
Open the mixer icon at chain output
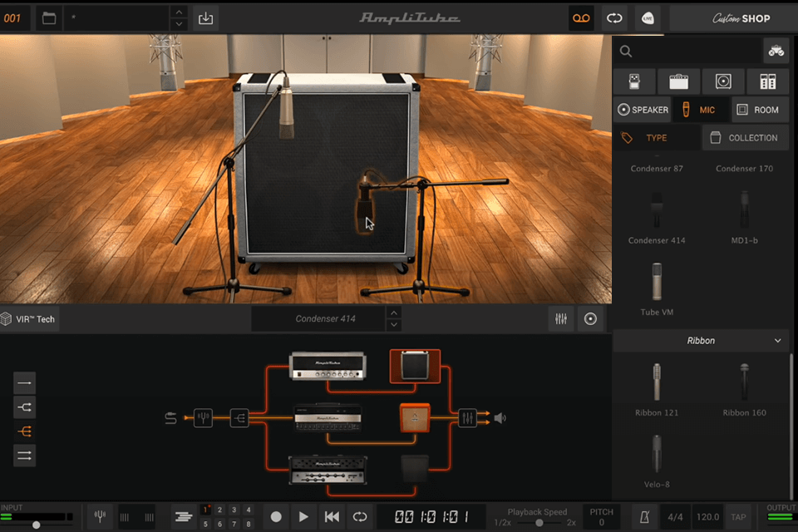click(466, 418)
